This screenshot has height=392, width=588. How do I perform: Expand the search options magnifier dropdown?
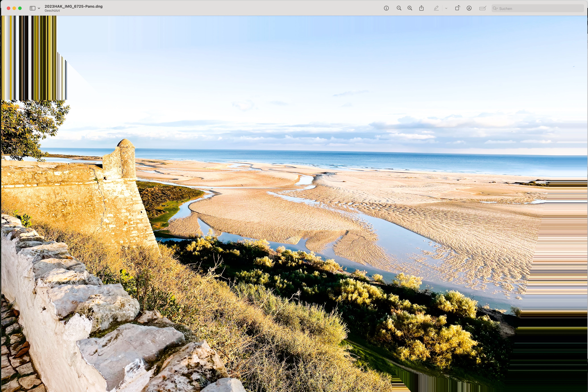pos(495,8)
